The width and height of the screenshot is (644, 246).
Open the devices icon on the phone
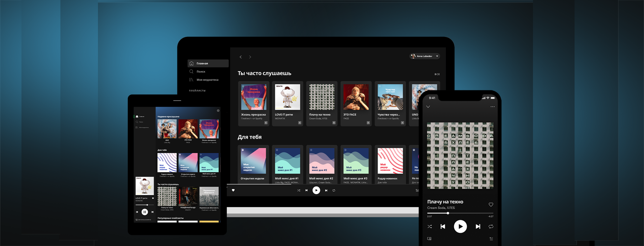tap(429, 239)
